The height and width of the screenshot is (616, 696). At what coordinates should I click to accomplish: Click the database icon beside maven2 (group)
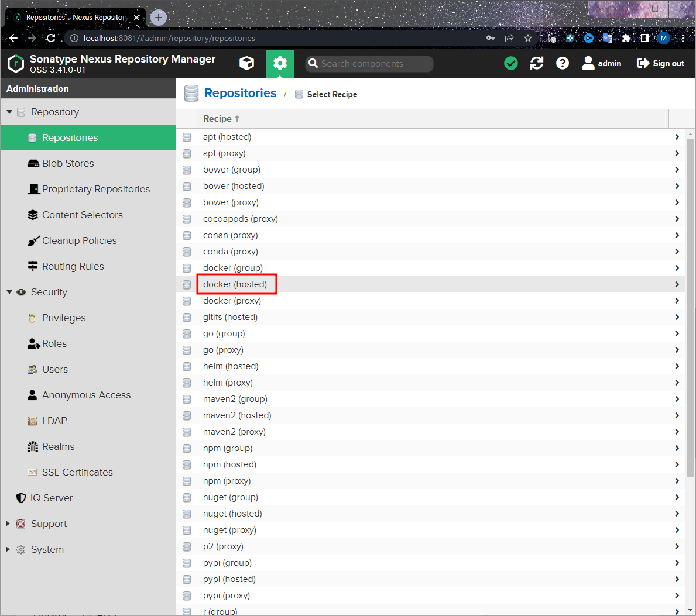[187, 399]
